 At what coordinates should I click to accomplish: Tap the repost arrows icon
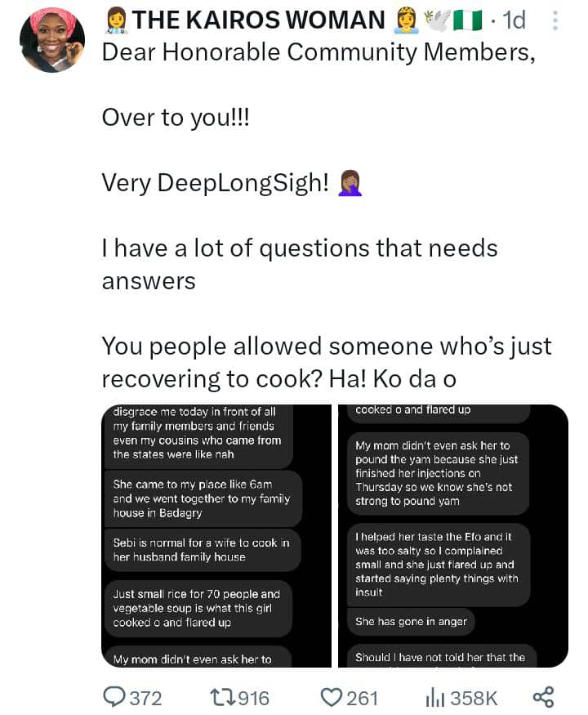coord(219,697)
